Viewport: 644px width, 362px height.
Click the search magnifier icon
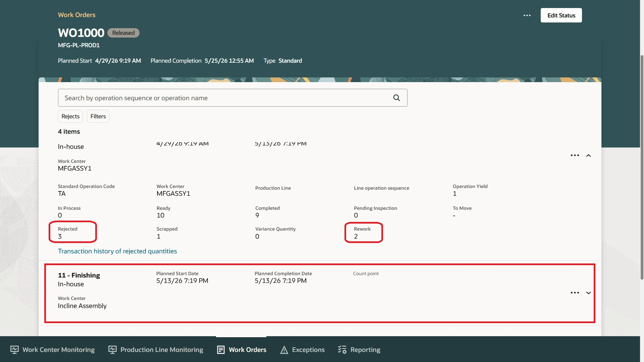pyautogui.click(x=396, y=98)
